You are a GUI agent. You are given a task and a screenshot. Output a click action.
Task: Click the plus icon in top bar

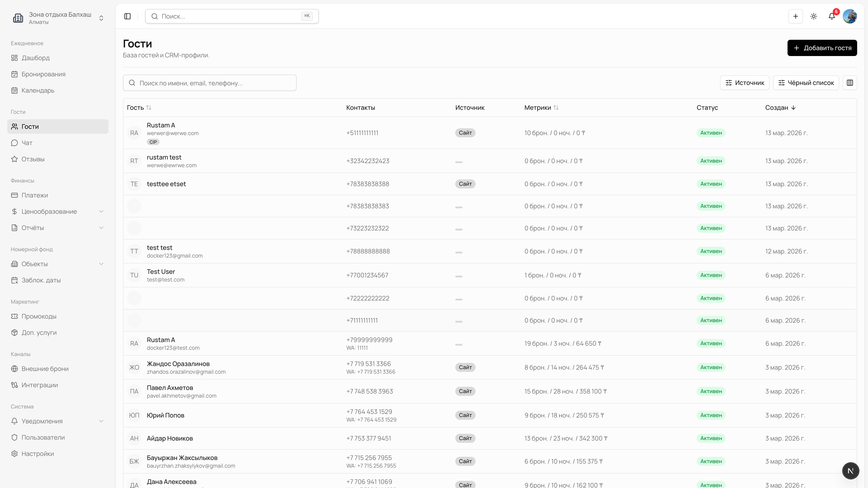click(795, 16)
